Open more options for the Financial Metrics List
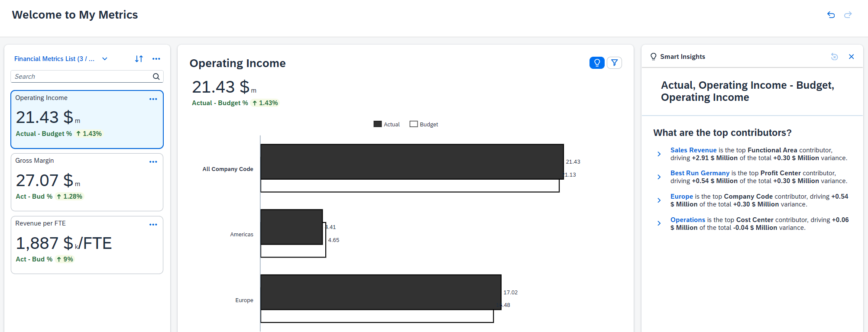The width and height of the screenshot is (868, 332). pyautogui.click(x=156, y=58)
